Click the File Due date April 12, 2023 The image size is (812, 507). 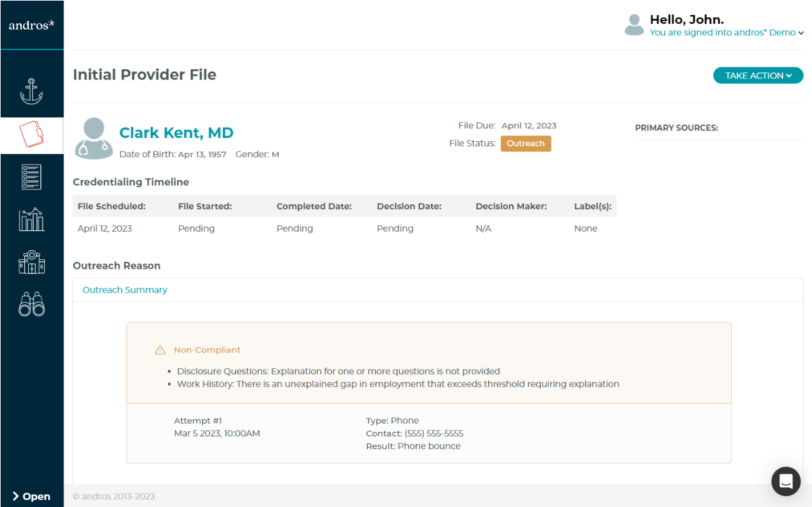point(529,126)
